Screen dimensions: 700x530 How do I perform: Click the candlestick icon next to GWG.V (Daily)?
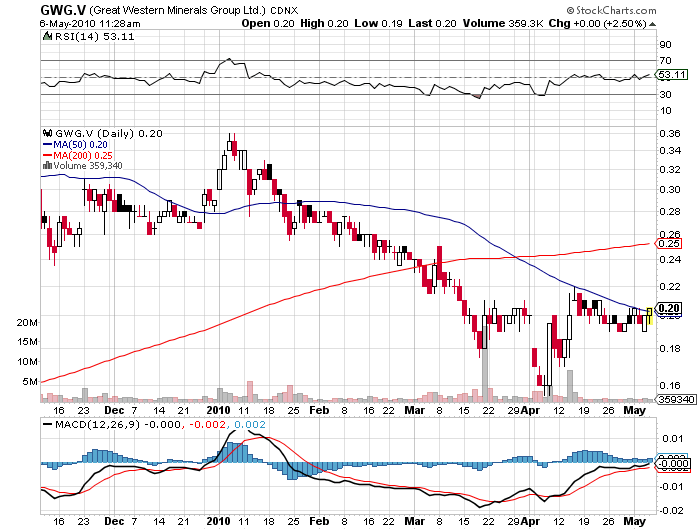click(47, 134)
